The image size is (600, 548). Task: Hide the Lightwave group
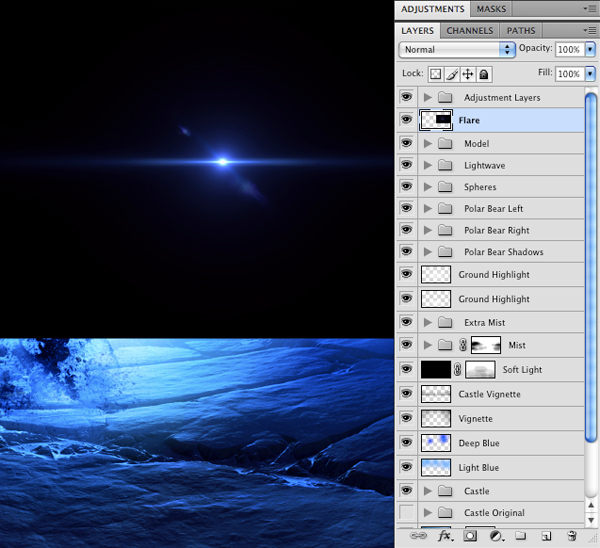pyautogui.click(x=406, y=165)
